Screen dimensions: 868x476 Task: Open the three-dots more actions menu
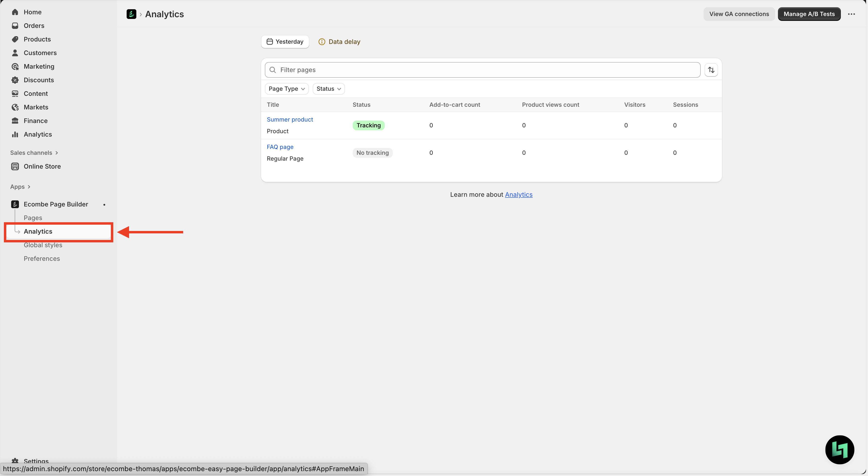[x=851, y=14]
